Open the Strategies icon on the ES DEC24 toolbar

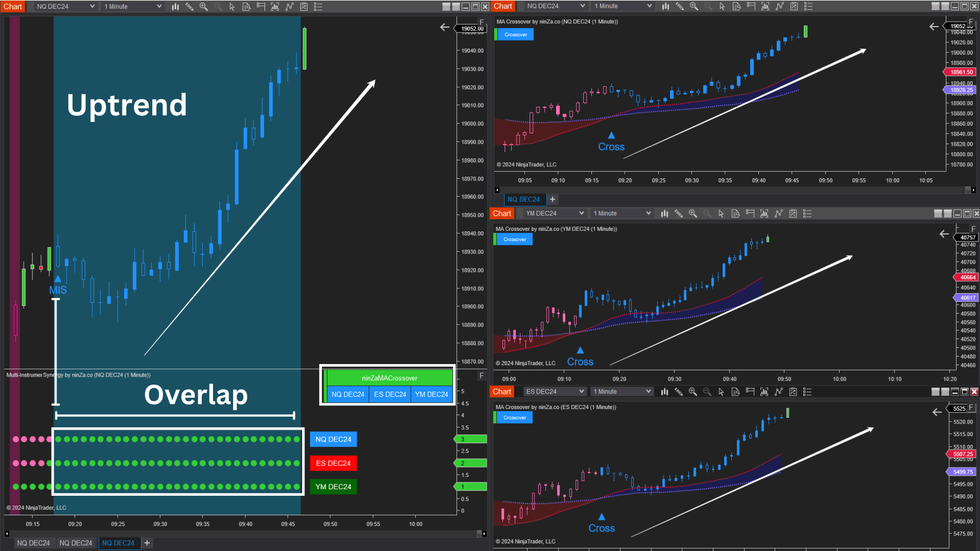point(779,391)
